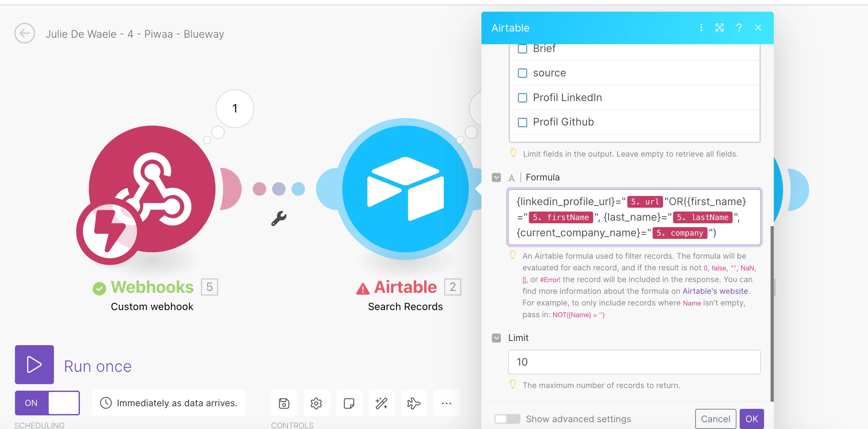The height and width of the screenshot is (429, 868).
Task: Click the Cancel button
Action: click(715, 419)
